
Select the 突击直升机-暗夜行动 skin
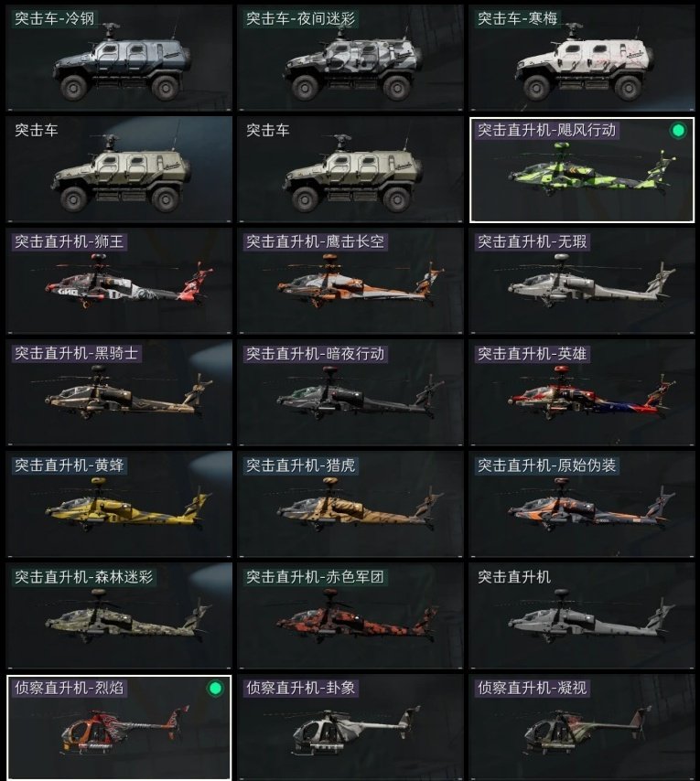350,392
